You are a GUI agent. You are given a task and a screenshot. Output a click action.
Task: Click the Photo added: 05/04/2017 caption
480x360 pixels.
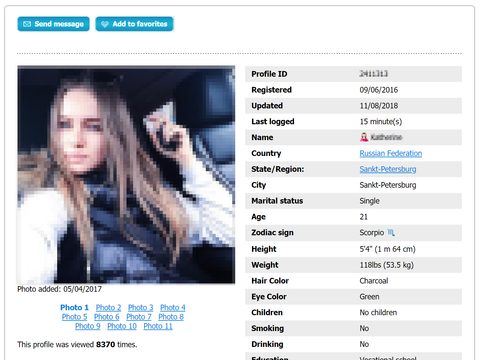[59, 289]
